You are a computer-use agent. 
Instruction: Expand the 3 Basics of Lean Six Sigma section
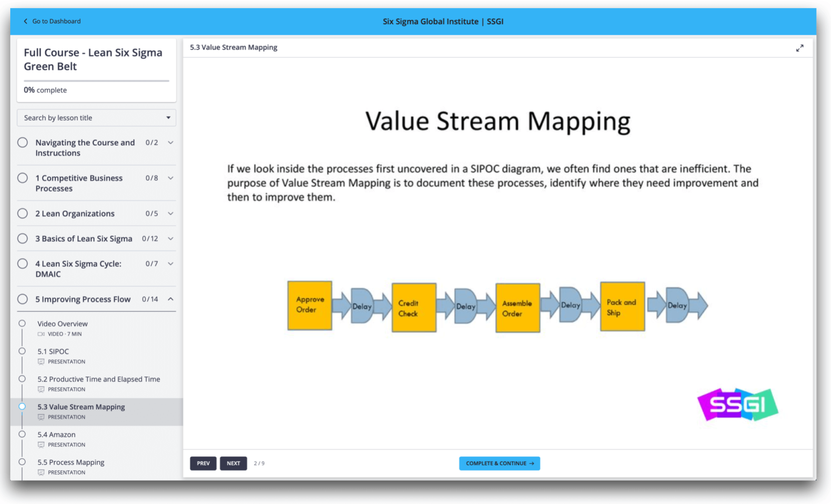tap(170, 238)
